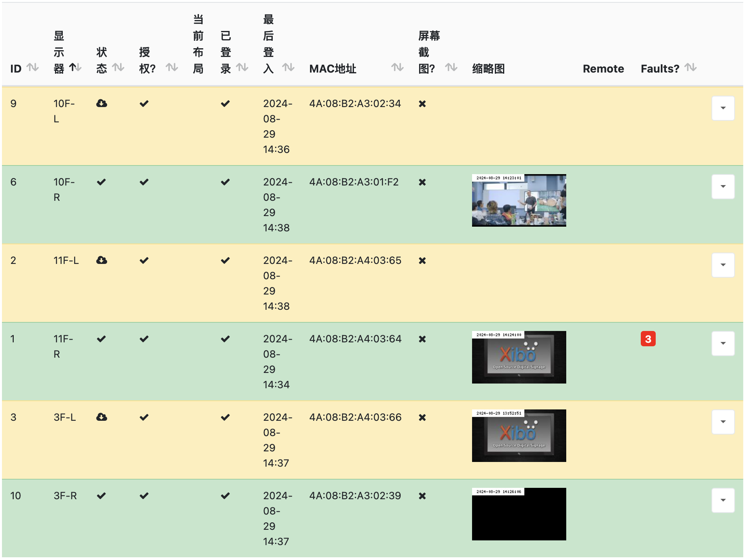Open the action dropdown for display 10F-L

pos(723,108)
